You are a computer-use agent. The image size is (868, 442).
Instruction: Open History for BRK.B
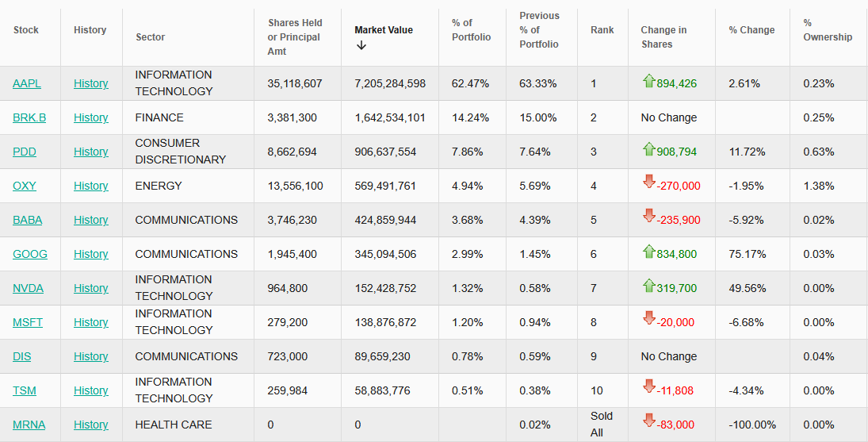[90, 117]
